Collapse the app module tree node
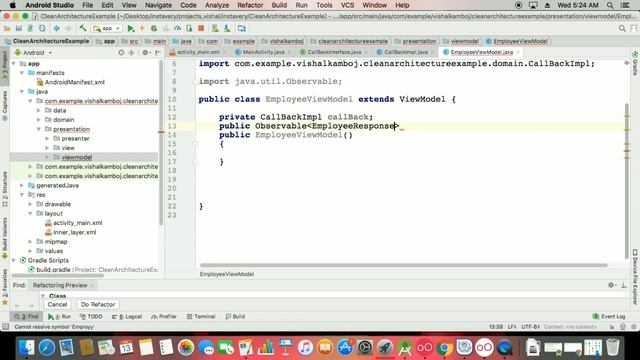The height and width of the screenshot is (360, 640). coord(14,64)
